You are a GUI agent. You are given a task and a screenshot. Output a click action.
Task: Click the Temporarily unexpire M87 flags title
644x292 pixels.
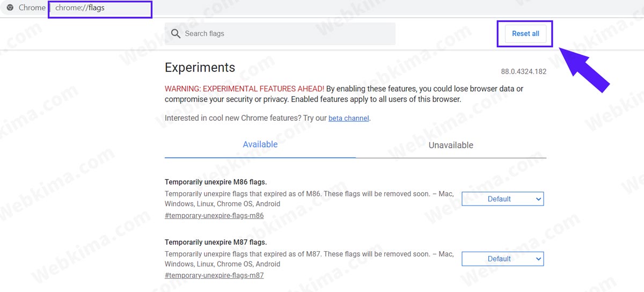coord(216,242)
